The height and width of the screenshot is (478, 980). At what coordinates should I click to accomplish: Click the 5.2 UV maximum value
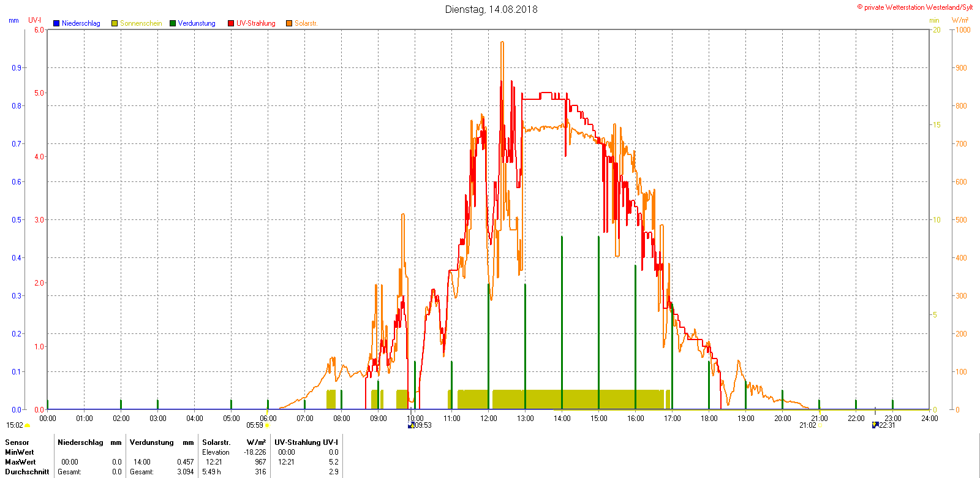[333, 462]
